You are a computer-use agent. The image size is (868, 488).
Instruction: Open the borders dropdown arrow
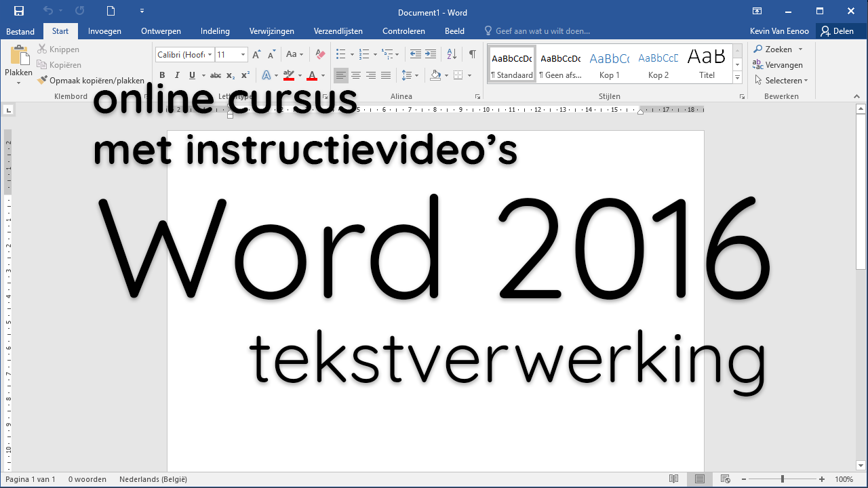pyautogui.click(x=470, y=75)
